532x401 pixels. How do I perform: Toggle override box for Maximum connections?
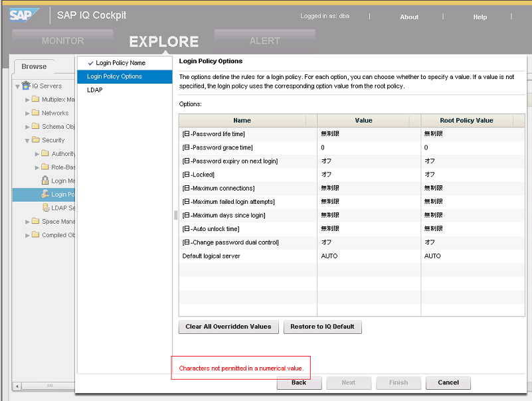(x=187, y=188)
